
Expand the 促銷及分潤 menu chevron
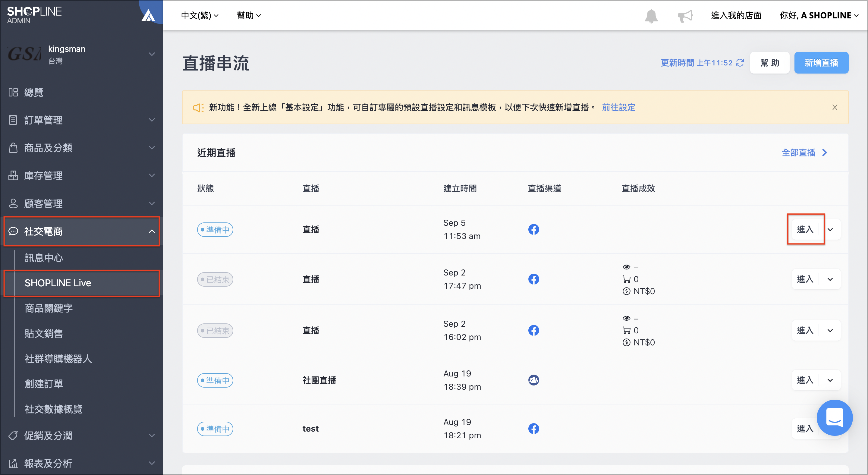click(x=152, y=435)
